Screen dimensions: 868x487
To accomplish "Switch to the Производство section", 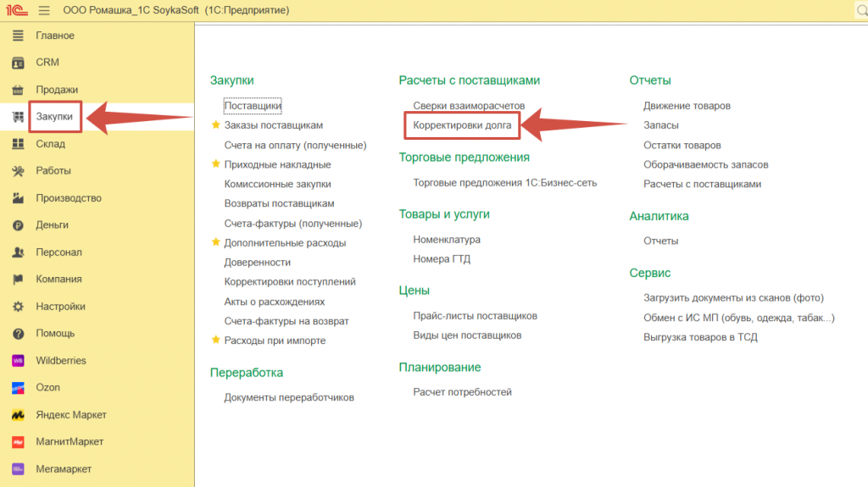I will point(68,198).
